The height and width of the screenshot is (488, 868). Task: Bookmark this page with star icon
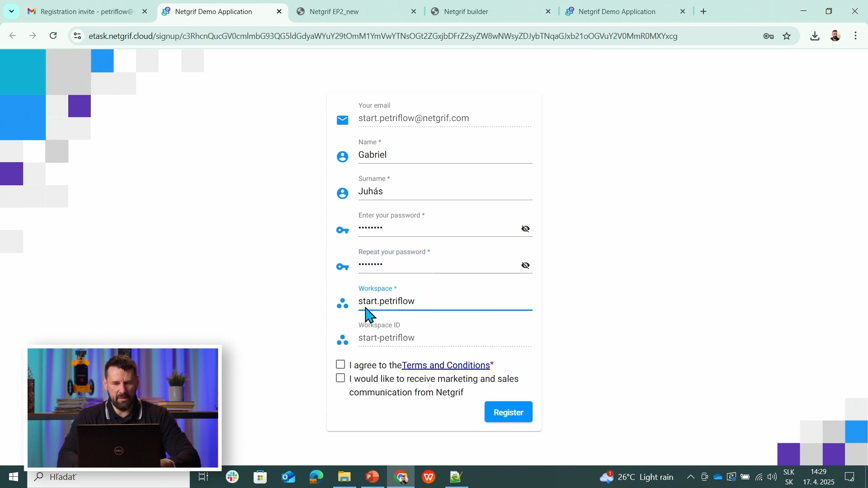(787, 36)
